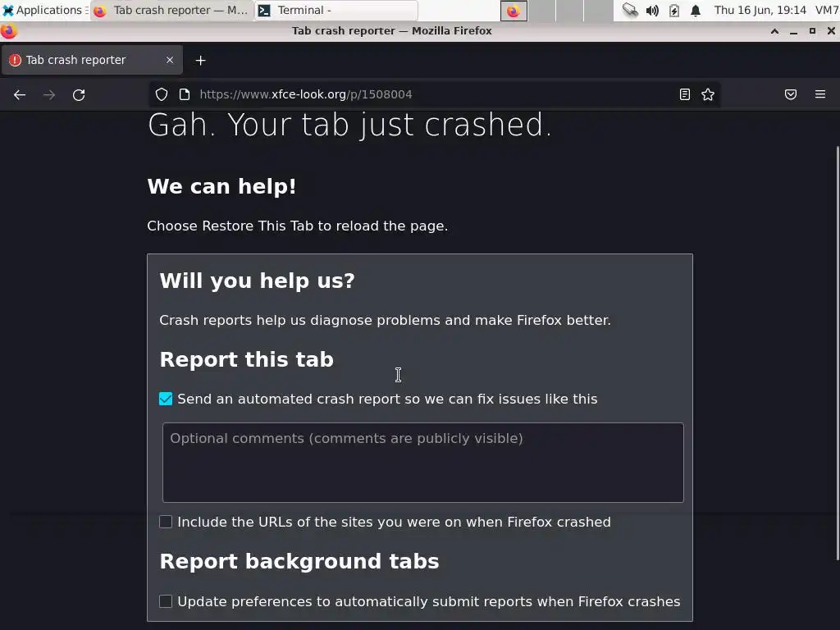Click the 'Gah. Your tab just crashed.' heading

point(349,125)
